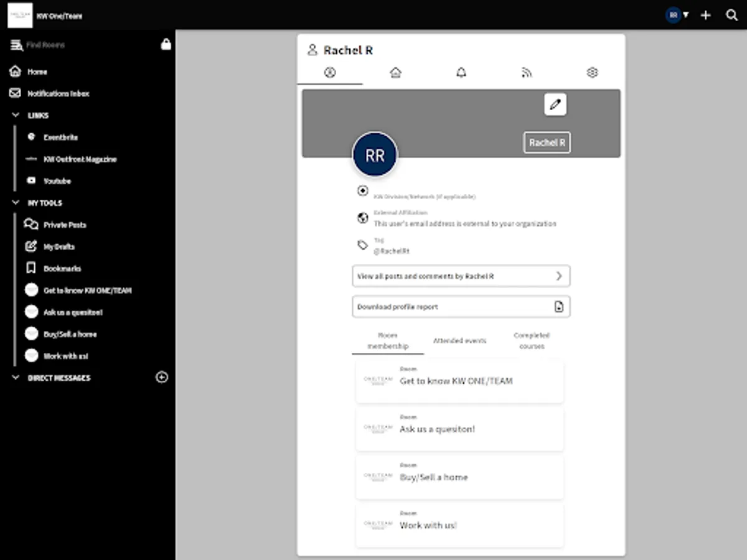Open sidebar room Buy/Sell a home
The width and height of the screenshot is (747, 560).
(70, 334)
